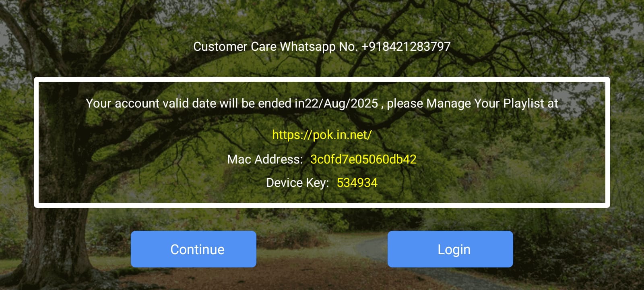Open the Login button
The width and height of the screenshot is (644, 290).
pyautogui.click(x=450, y=249)
